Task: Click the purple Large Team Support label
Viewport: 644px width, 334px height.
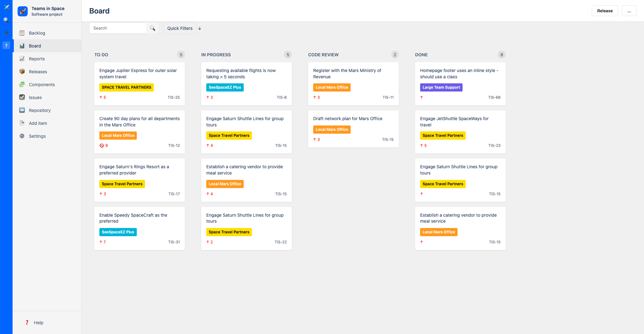Action: pos(441,87)
